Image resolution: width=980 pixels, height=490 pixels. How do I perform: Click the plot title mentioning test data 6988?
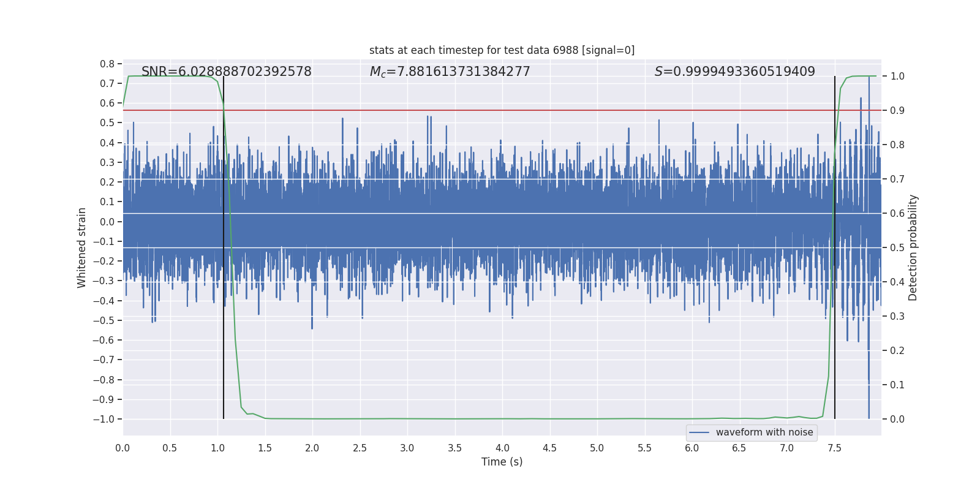(502, 50)
